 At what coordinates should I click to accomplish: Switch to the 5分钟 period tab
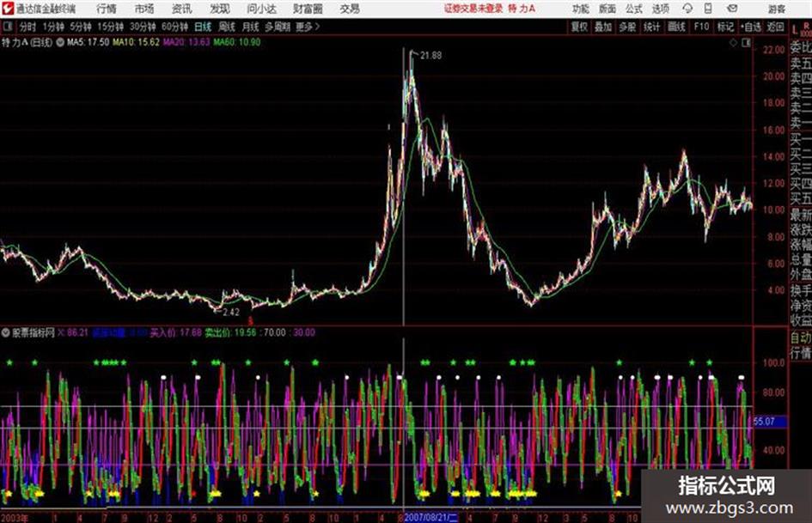tap(81, 27)
